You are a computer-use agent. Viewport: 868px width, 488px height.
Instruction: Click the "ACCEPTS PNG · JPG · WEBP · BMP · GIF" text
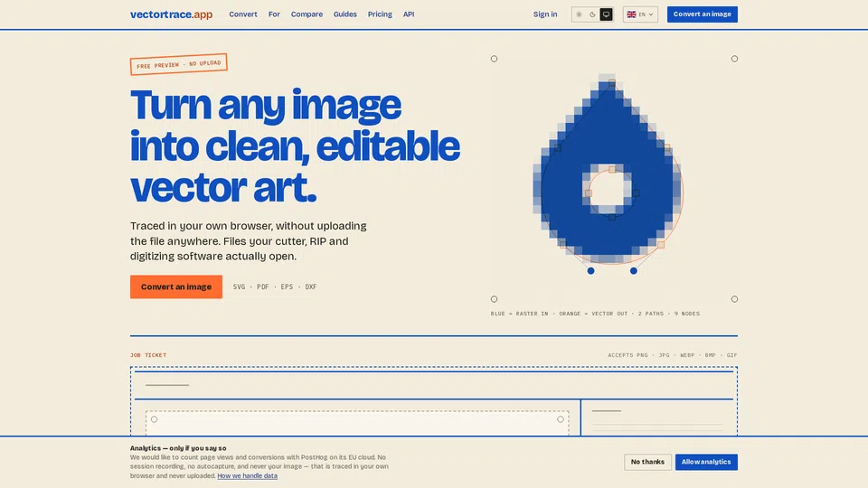[672, 355]
